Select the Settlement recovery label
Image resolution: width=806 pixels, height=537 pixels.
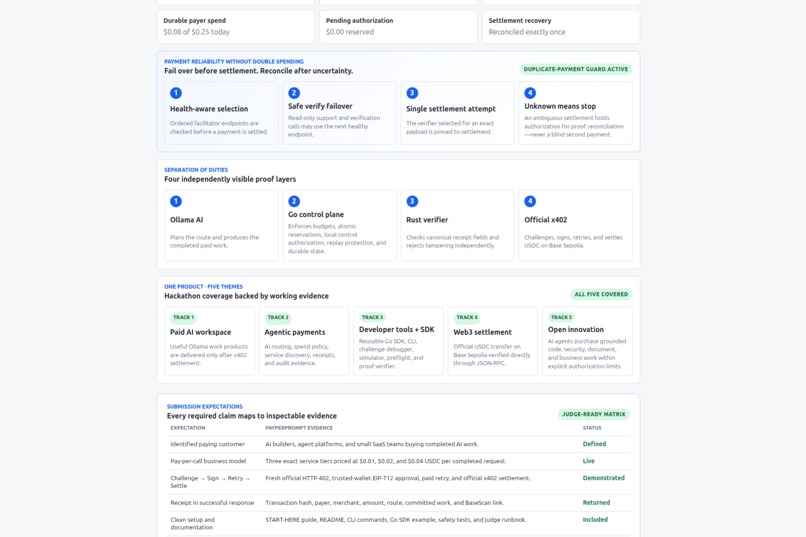coord(520,21)
